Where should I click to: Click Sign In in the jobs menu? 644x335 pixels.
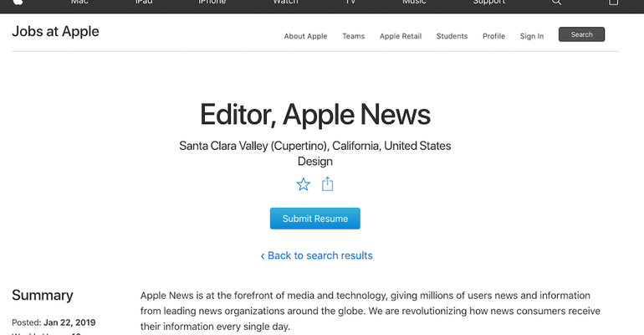(x=532, y=36)
